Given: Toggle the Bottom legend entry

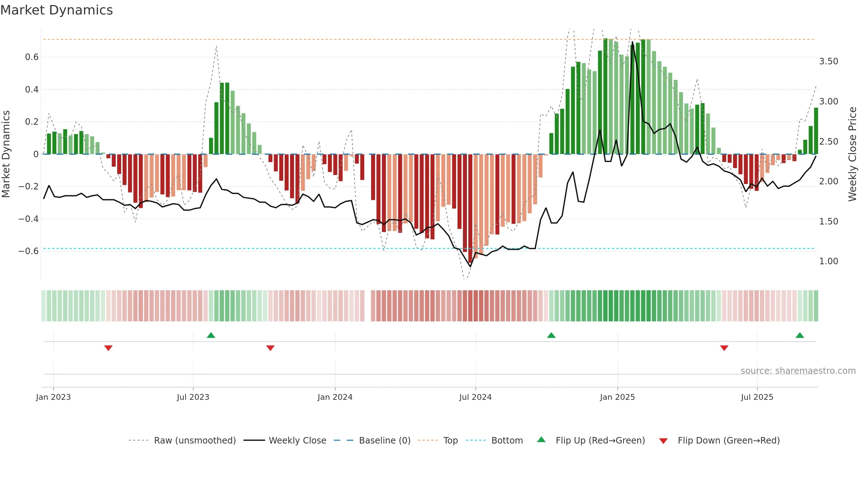Looking at the screenshot, I should click(x=494, y=440).
